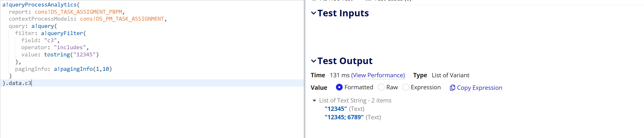Select the "12345; 6789" text result item
Viewport: 644px width, 138px height.
pos(344,117)
